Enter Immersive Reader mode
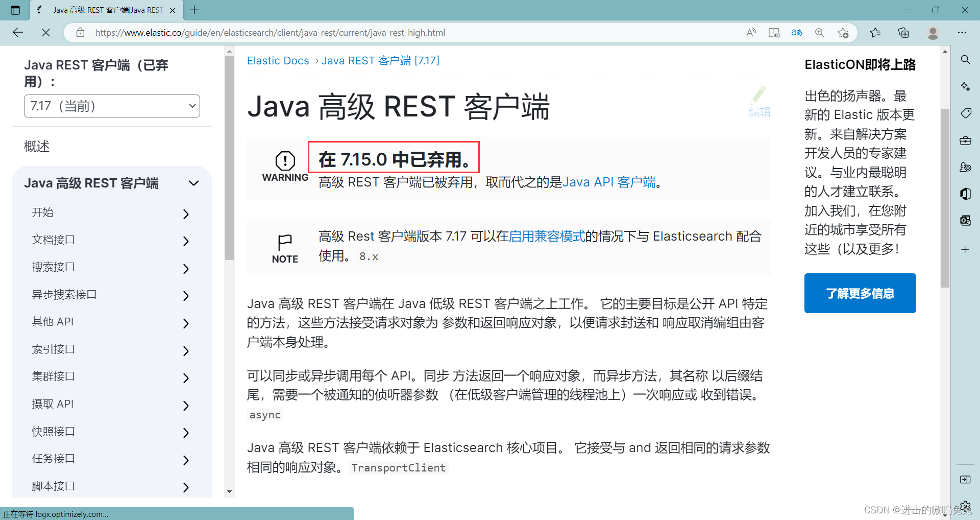 click(x=774, y=33)
